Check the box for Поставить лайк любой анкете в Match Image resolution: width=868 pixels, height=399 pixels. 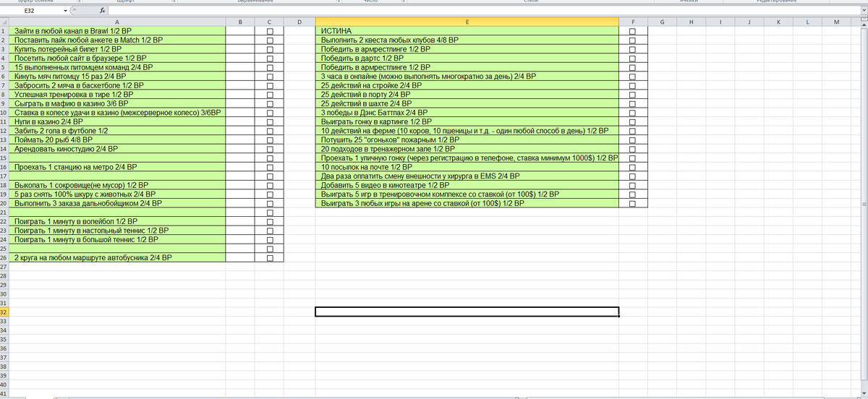pyautogui.click(x=270, y=40)
